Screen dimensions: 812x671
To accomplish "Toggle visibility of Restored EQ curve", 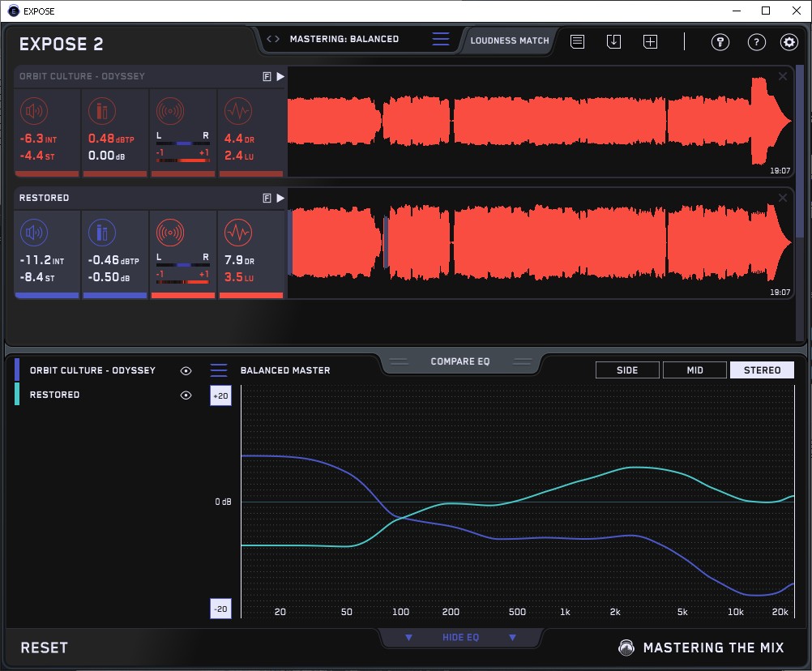I will [186, 395].
